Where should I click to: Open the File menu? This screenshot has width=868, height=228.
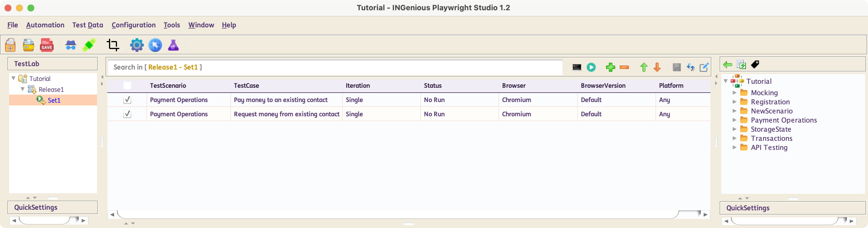point(13,25)
